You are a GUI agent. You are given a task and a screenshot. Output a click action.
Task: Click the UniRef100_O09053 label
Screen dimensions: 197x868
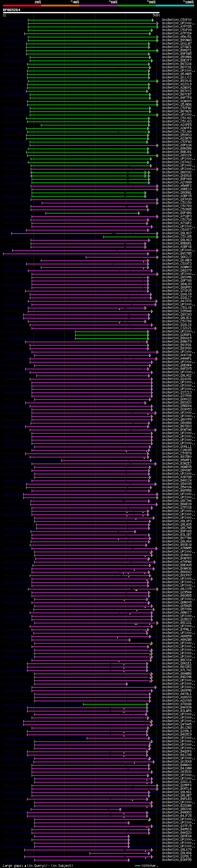[177, 410]
